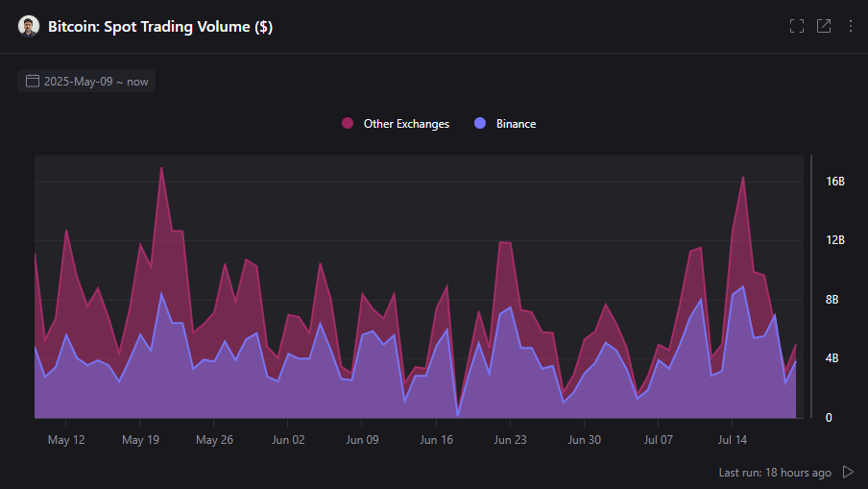Click the May 12 x-axis label

65,440
